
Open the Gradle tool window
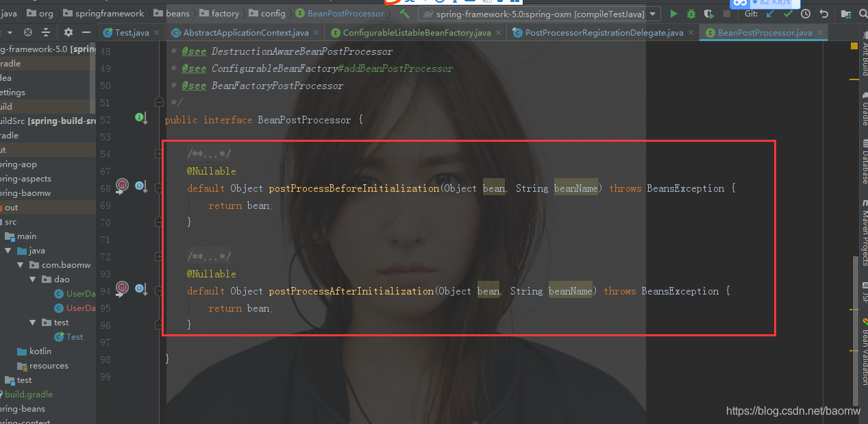pos(863,108)
